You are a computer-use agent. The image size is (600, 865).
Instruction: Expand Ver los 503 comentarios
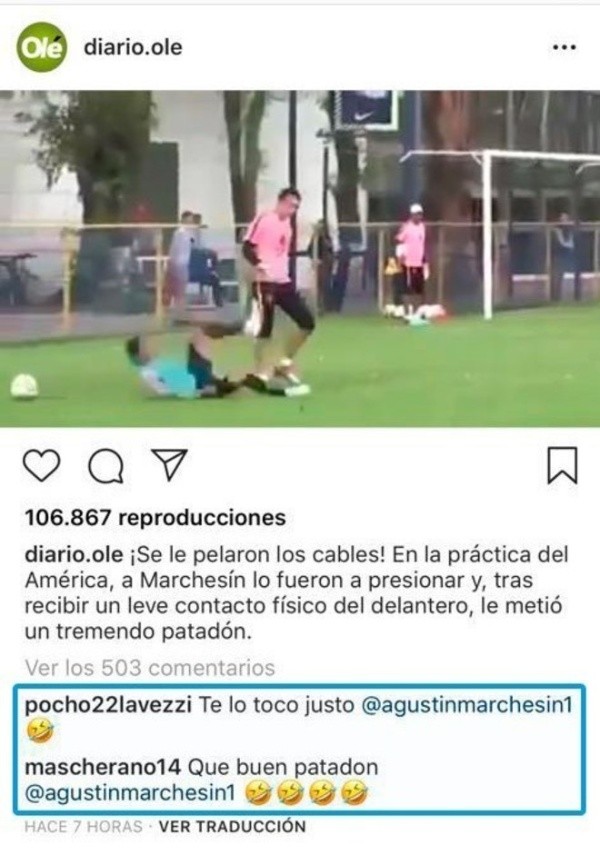(x=150, y=668)
